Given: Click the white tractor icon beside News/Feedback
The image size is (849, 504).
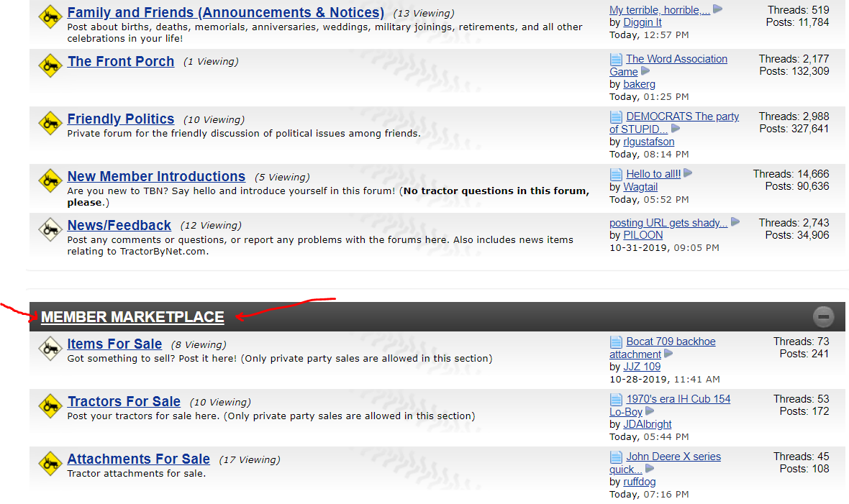Looking at the screenshot, I should [x=50, y=229].
